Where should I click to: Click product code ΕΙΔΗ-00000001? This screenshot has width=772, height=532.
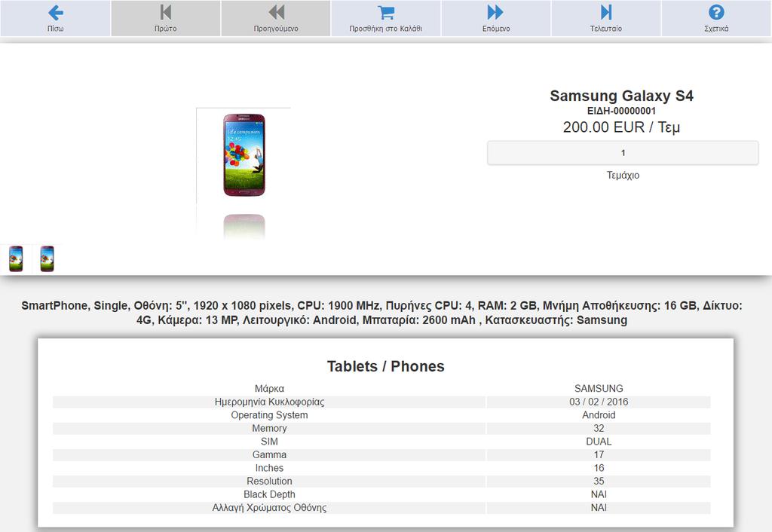[621, 112]
